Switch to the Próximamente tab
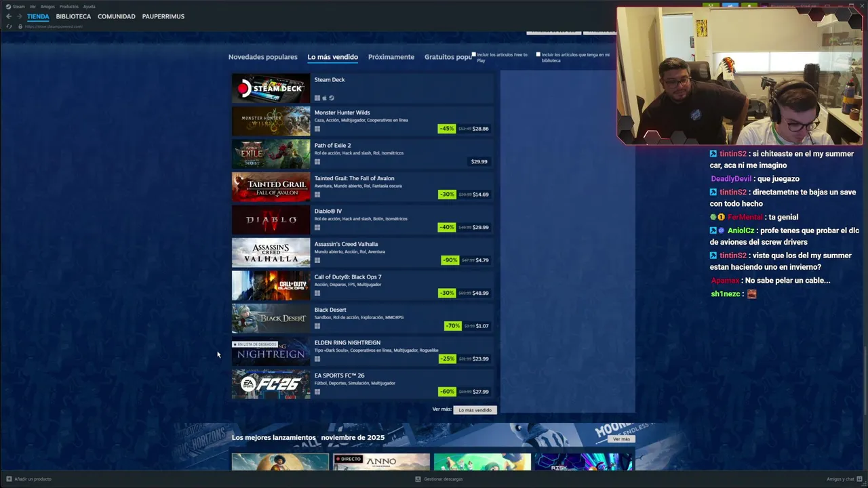 tap(391, 57)
